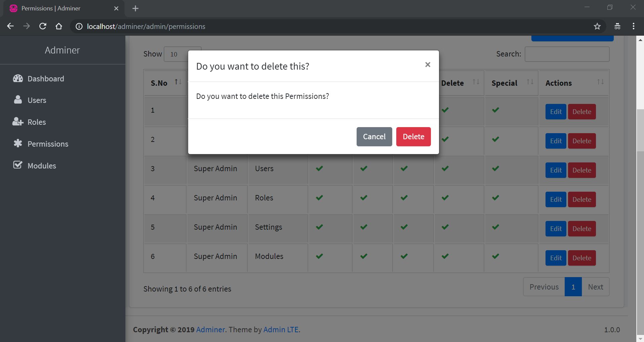
Task: Sort table by S.No column arrows
Action: coord(178,82)
